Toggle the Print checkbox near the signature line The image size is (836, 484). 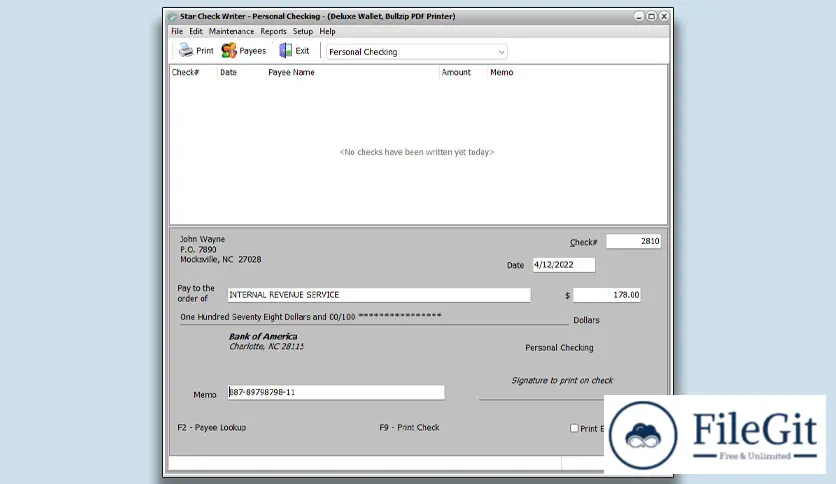pos(574,428)
